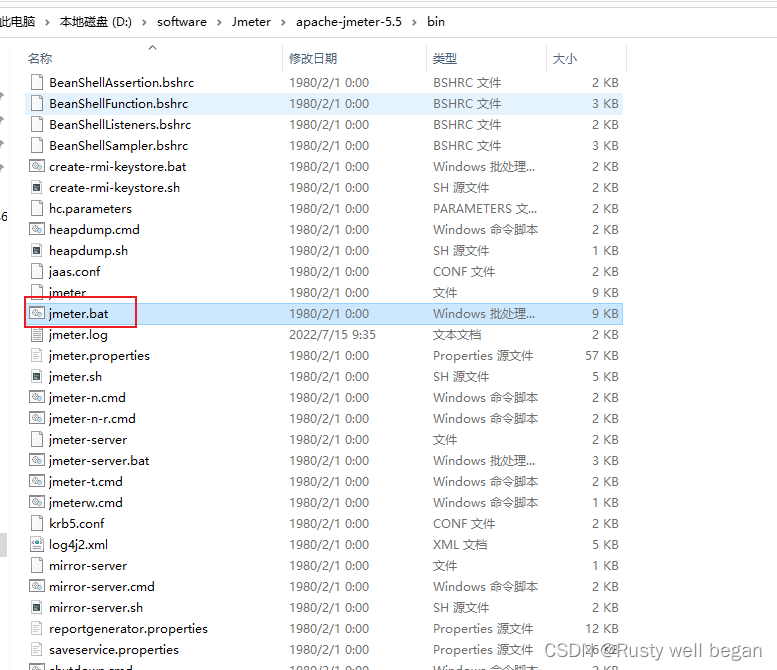Select the create-rmi-keystore.bat batch icon
The height and width of the screenshot is (670, 777).
pos(37,167)
